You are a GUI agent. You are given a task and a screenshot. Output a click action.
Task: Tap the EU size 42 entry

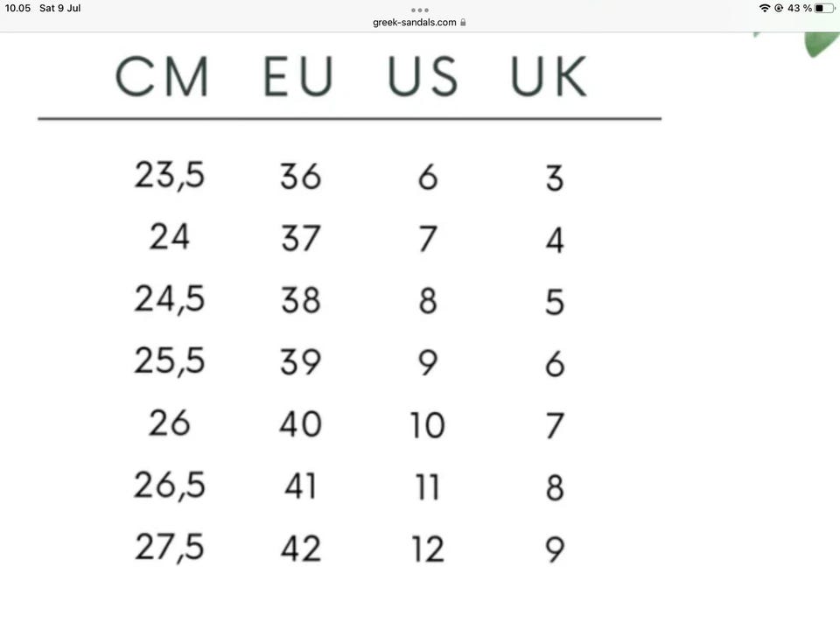point(300,549)
